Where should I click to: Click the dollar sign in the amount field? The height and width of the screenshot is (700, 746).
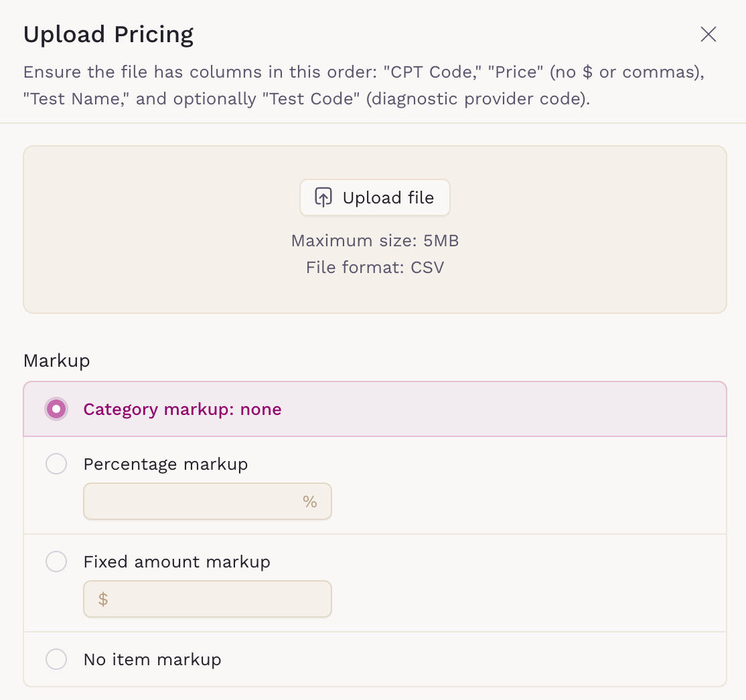point(103,599)
